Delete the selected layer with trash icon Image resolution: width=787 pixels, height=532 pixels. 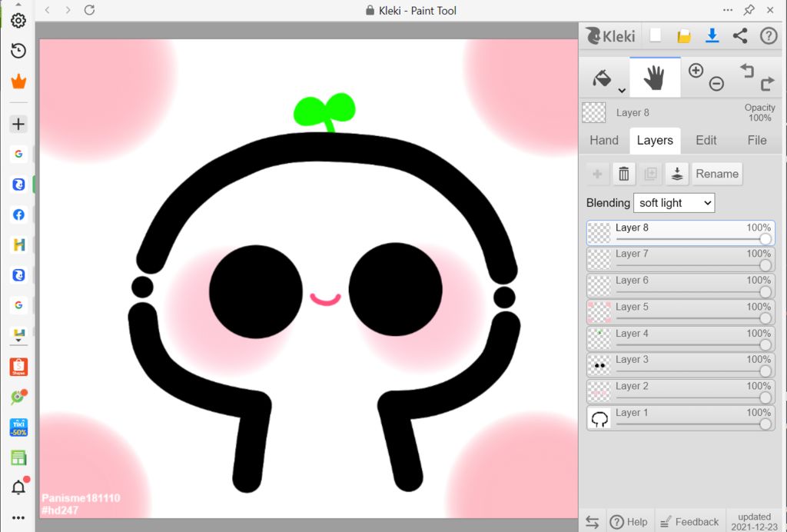(624, 175)
